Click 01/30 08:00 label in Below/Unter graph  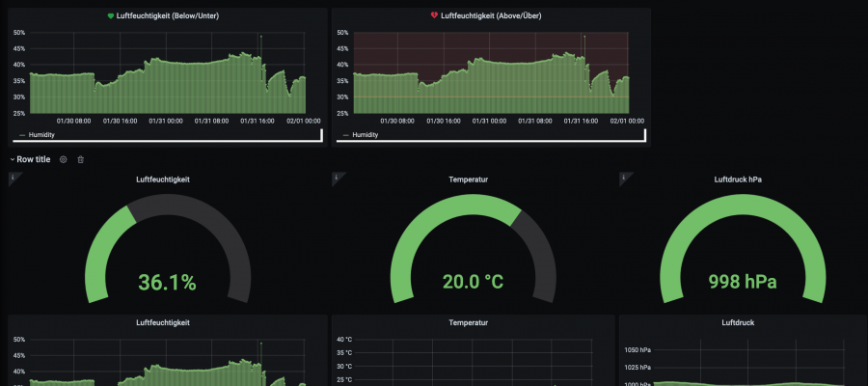tap(73, 121)
